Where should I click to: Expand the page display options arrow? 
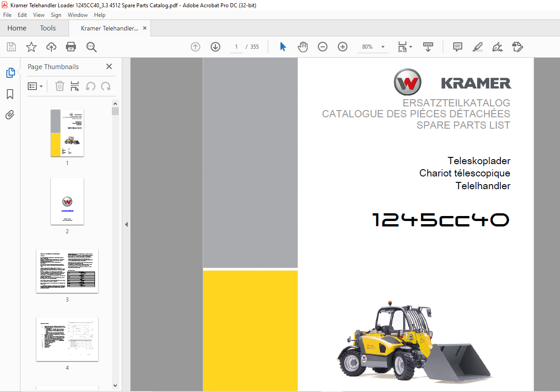click(x=411, y=47)
